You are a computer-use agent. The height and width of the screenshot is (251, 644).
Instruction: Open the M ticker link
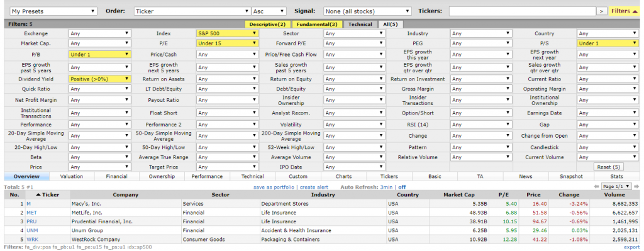tap(29, 203)
